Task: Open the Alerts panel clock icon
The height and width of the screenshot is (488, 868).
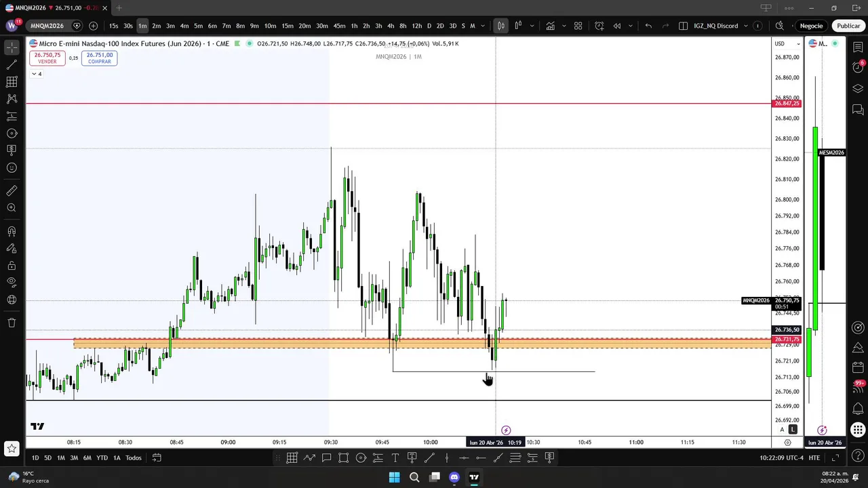Action: pyautogui.click(x=859, y=67)
